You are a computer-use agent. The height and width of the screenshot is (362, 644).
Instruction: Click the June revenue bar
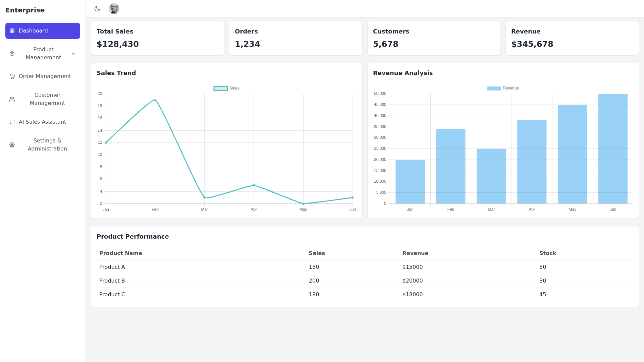tap(613, 149)
